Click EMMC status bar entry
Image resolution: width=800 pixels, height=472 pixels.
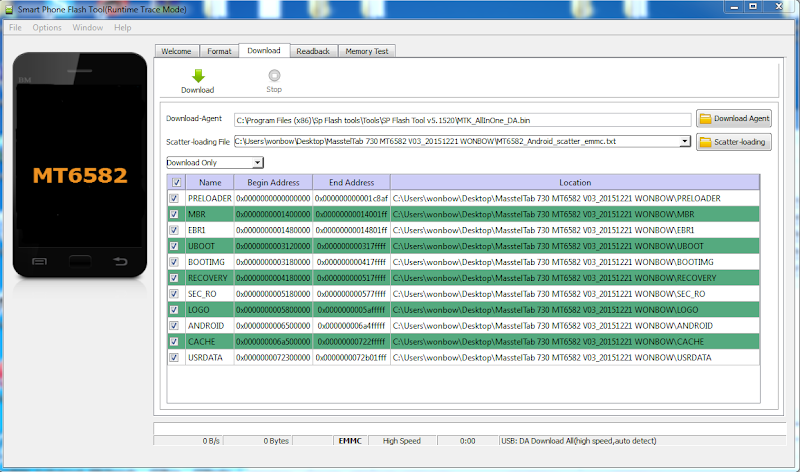click(x=350, y=441)
